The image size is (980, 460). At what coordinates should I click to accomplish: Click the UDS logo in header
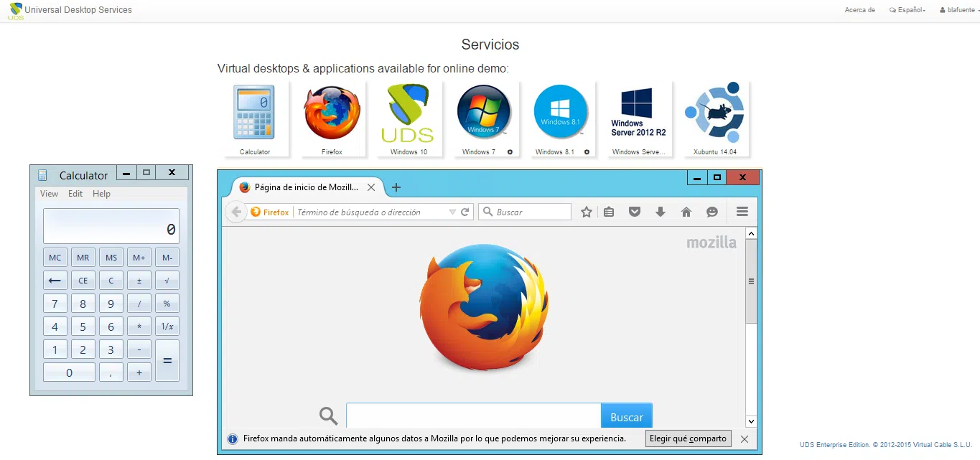15,11
